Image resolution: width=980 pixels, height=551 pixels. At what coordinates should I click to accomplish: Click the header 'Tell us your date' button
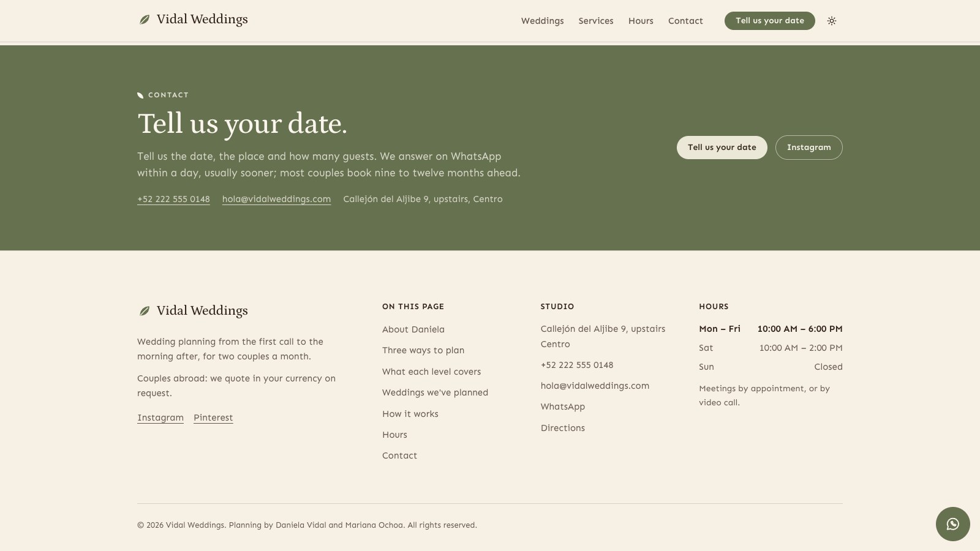click(x=770, y=21)
